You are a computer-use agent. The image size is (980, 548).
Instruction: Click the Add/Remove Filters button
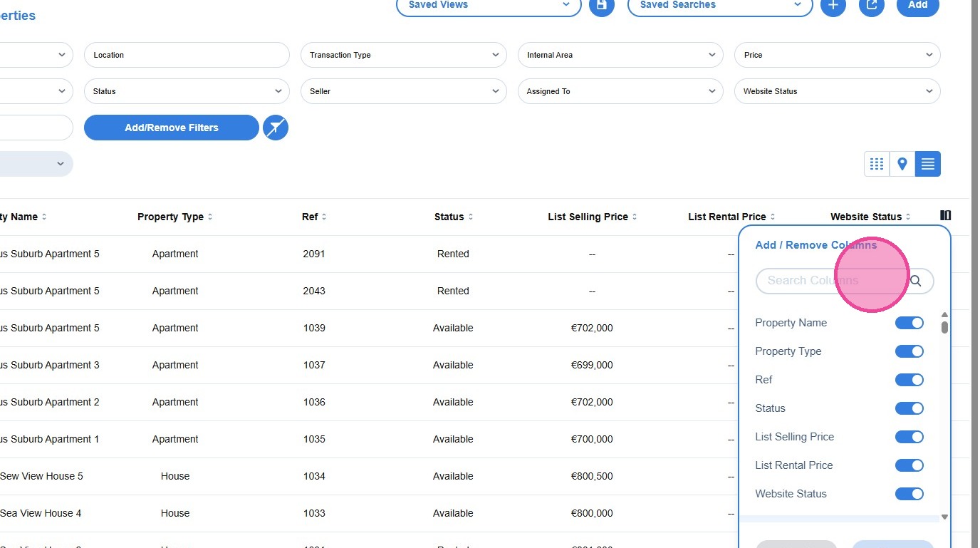pyautogui.click(x=172, y=128)
